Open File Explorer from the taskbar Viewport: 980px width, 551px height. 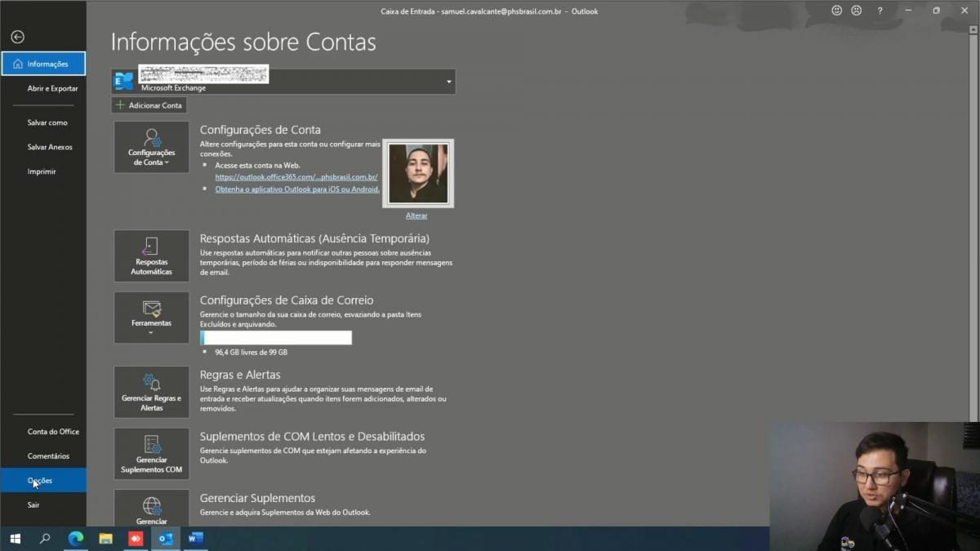[105, 539]
